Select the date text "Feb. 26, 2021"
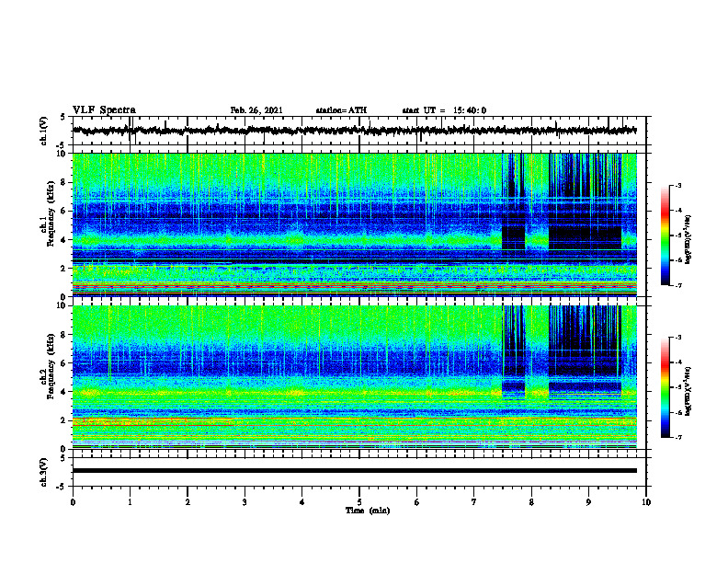Screen dimensions: 728x563 pyautogui.click(x=256, y=110)
